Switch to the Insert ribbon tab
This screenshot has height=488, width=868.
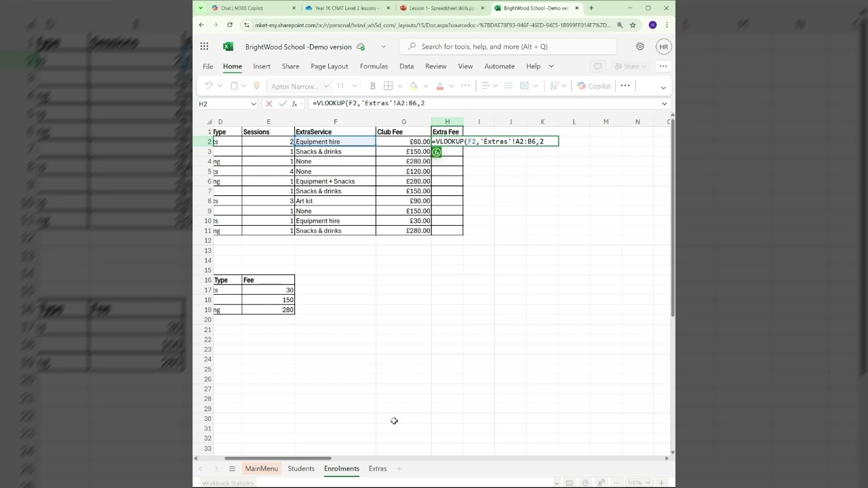[262, 66]
